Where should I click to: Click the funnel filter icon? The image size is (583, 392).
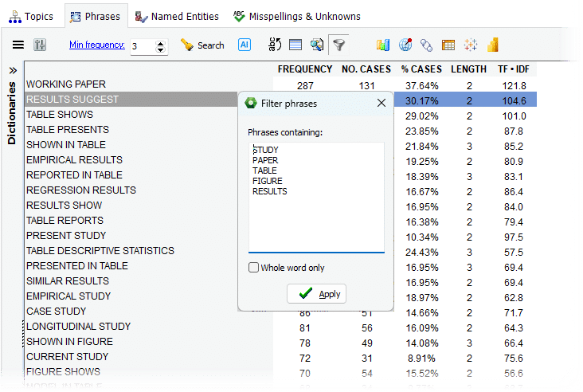(338, 45)
